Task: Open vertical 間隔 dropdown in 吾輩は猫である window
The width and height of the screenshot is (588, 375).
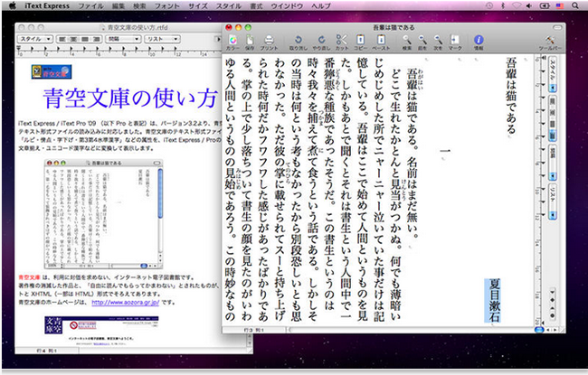Action: (553, 163)
